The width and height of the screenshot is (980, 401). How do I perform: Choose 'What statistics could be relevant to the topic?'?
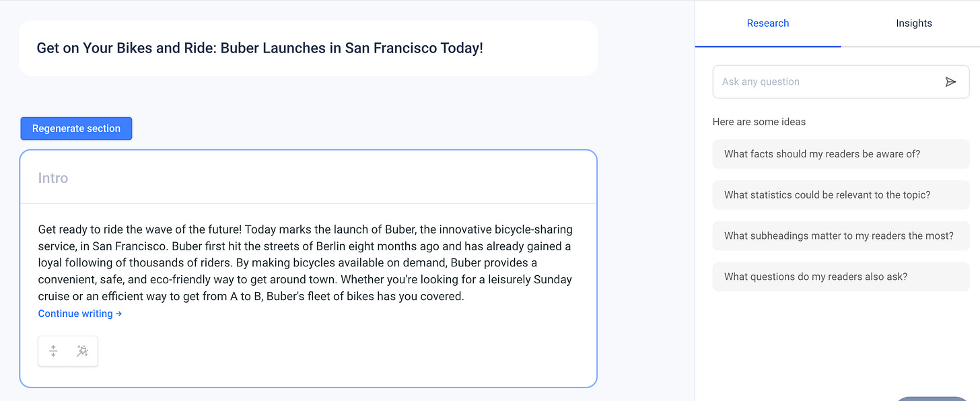(841, 195)
